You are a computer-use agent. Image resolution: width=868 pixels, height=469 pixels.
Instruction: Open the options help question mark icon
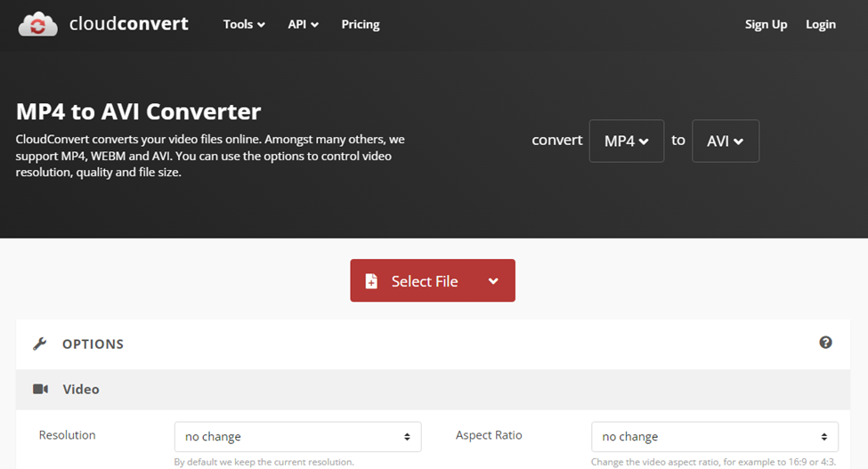[x=825, y=343]
